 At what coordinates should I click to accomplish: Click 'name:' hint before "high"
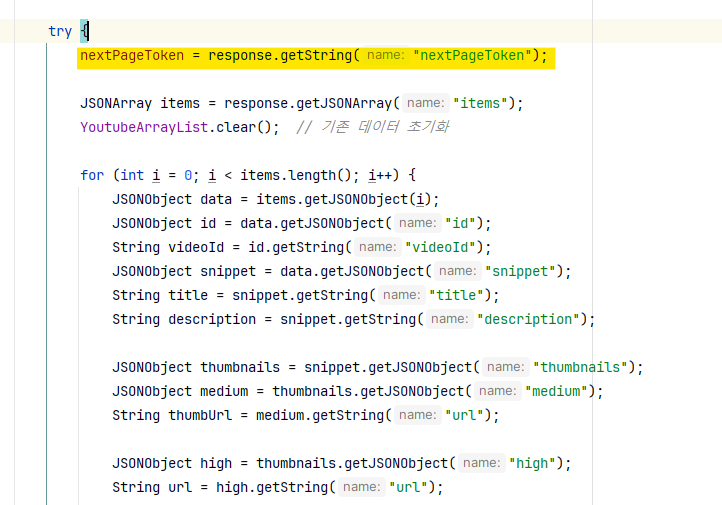(x=482, y=463)
